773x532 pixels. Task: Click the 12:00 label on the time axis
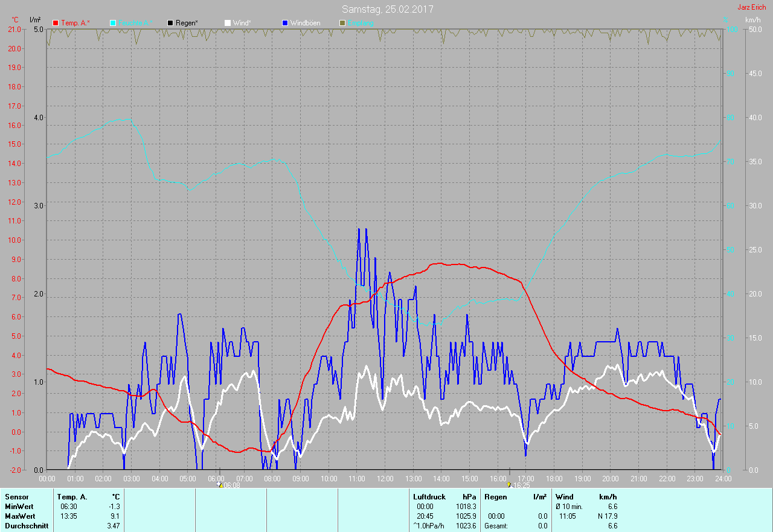(385, 479)
